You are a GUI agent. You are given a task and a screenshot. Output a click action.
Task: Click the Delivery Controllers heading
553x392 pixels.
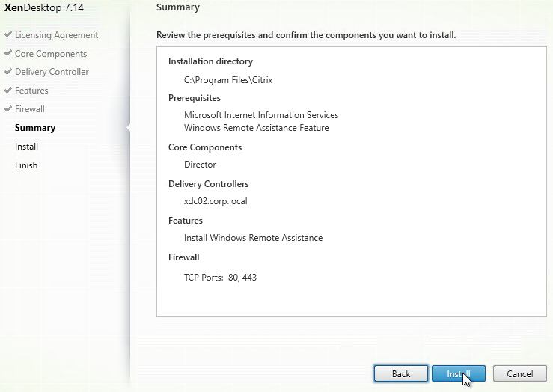(x=209, y=184)
